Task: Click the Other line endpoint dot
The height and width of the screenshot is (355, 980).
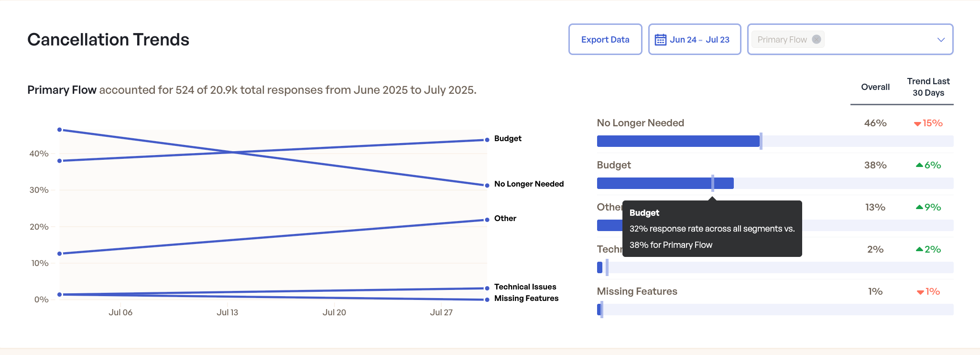Action: 487,220
